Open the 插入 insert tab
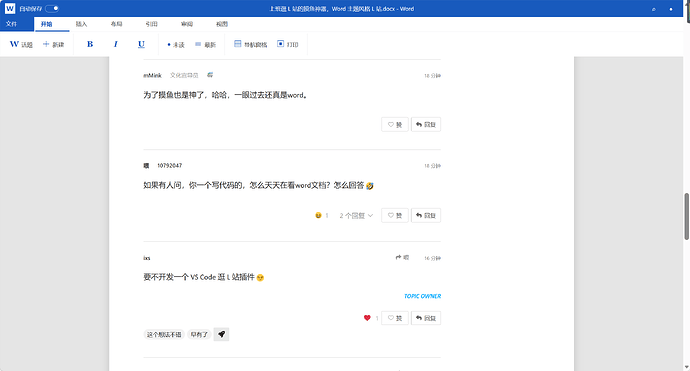690x371 pixels. pos(81,24)
